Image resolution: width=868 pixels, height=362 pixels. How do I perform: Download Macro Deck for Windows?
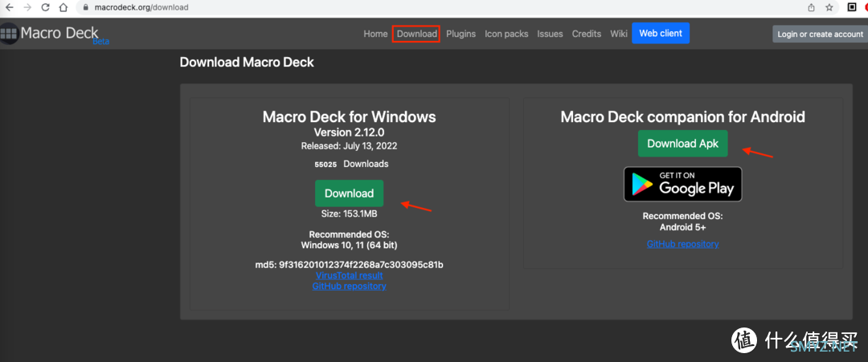[349, 193]
